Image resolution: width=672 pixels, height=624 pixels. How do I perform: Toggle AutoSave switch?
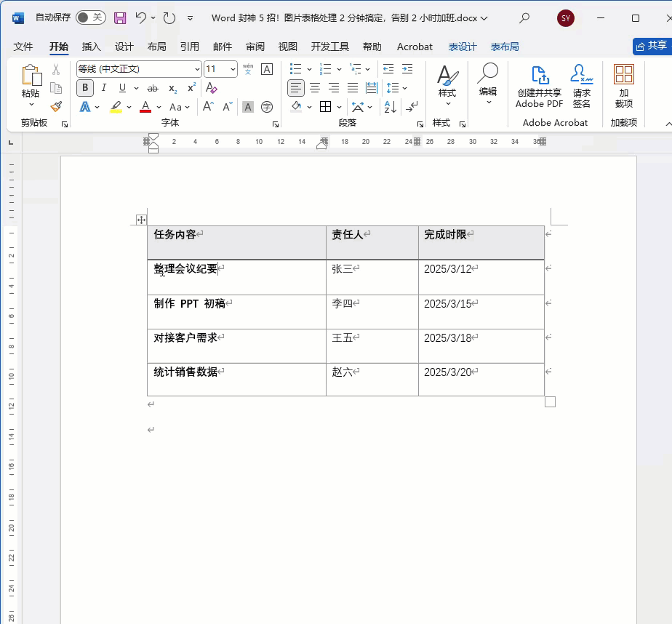click(90, 17)
